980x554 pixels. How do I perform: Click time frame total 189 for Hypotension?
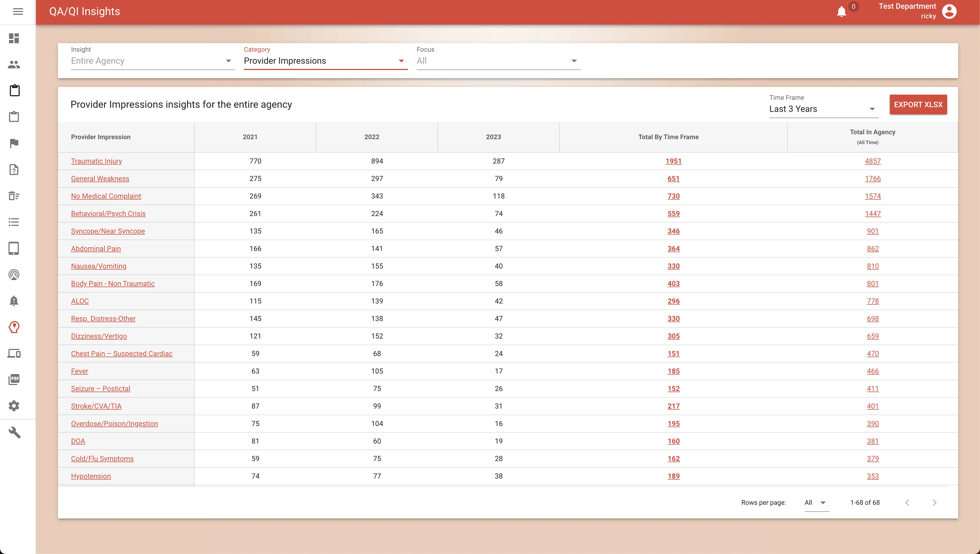tap(673, 476)
